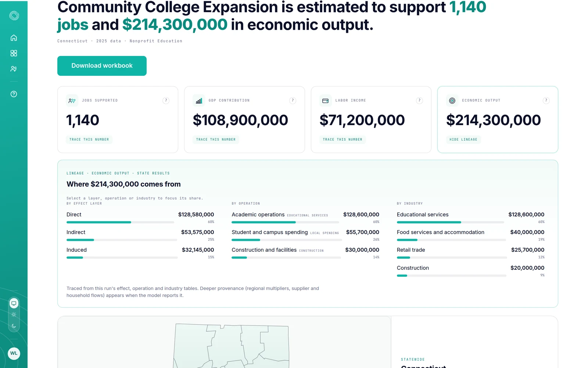Open the people icon in sidebar
Screen dimensions: 588x368
[x=14, y=69]
